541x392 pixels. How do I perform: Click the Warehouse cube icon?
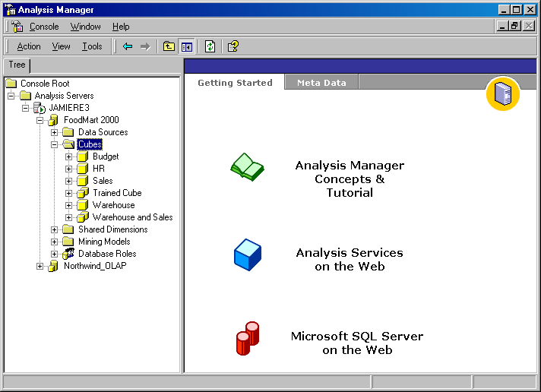click(83, 205)
